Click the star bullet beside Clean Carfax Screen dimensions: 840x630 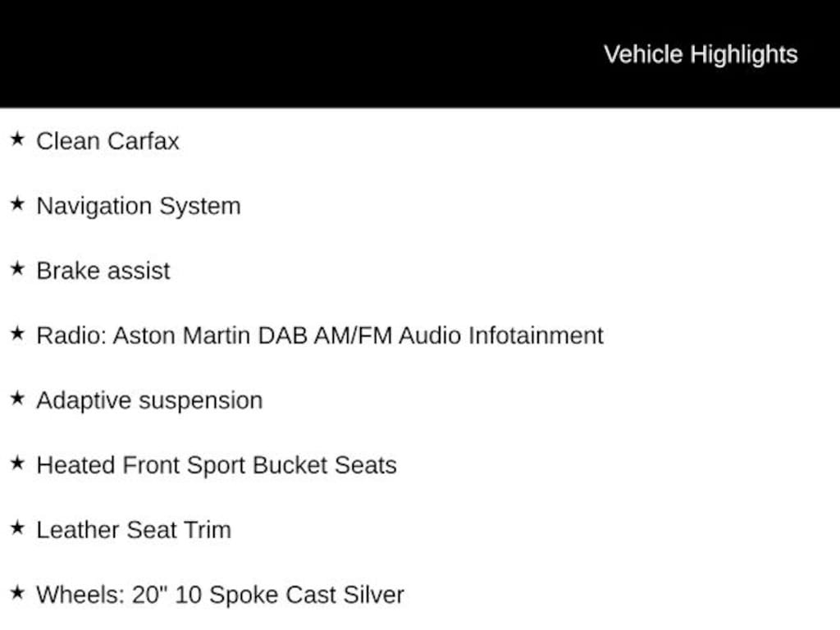click(x=17, y=139)
